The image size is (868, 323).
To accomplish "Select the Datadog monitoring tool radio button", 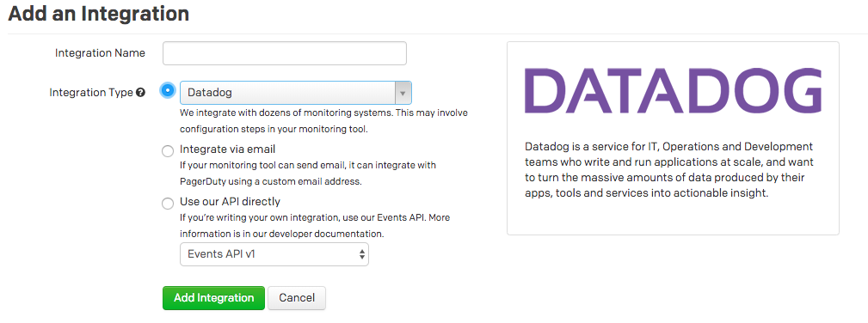I will pyautogui.click(x=168, y=90).
